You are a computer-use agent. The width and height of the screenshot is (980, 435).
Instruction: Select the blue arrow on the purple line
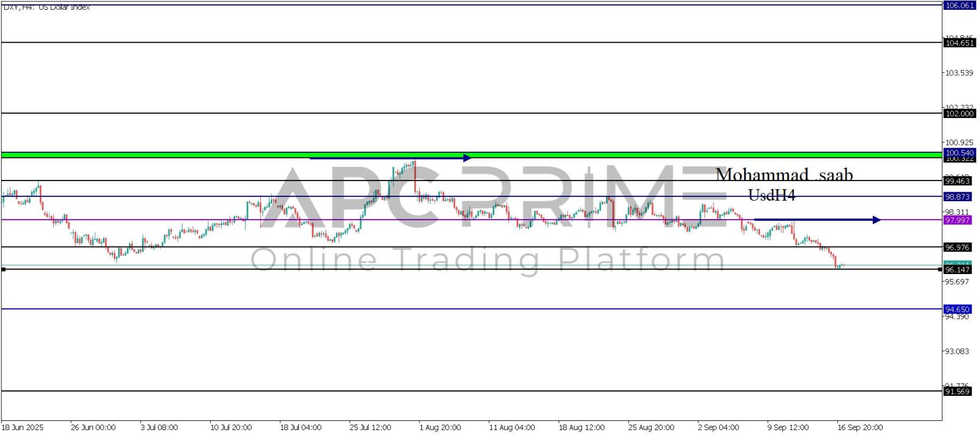point(816,220)
